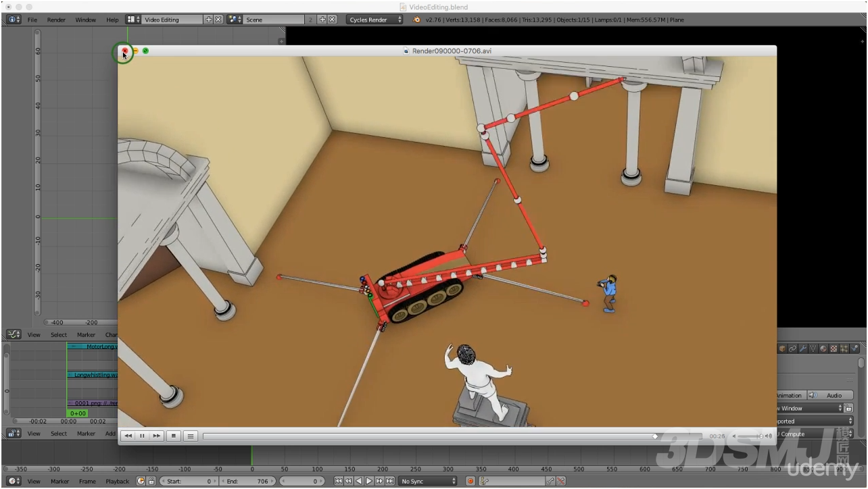This screenshot has width=868, height=489.
Task: Open the File menu in Blender
Action: pyautogui.click(x=32, y=20)
